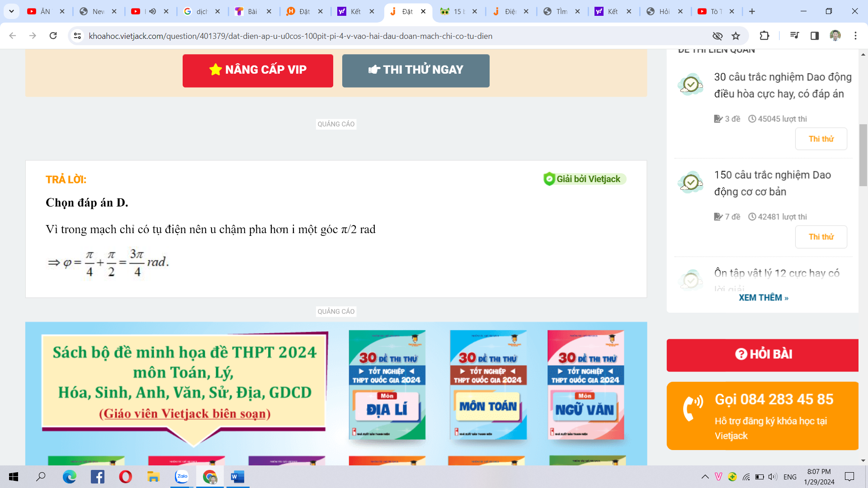Open a new browser tab
This screenshot has width=868, height=488.
click(752, 11)
